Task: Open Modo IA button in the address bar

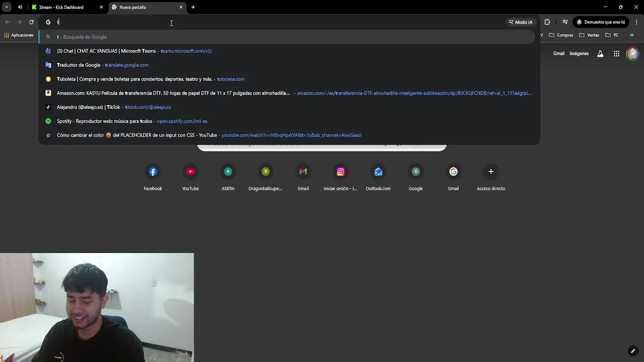Action: click(520, 22)
